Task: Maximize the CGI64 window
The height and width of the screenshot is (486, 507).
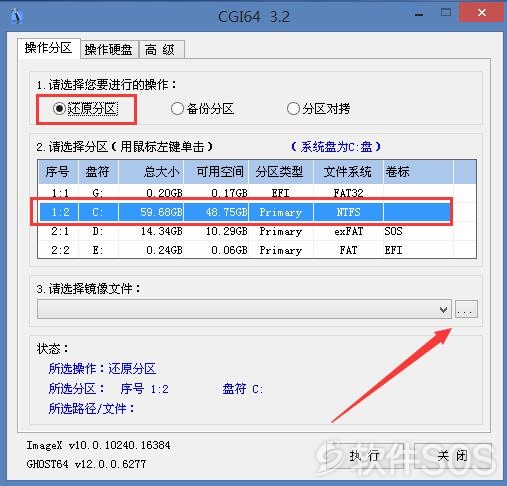Action: coord(446,13)
